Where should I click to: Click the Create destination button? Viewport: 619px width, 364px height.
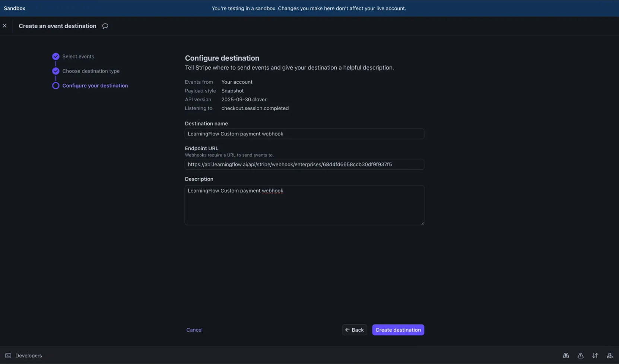[398, 330]
